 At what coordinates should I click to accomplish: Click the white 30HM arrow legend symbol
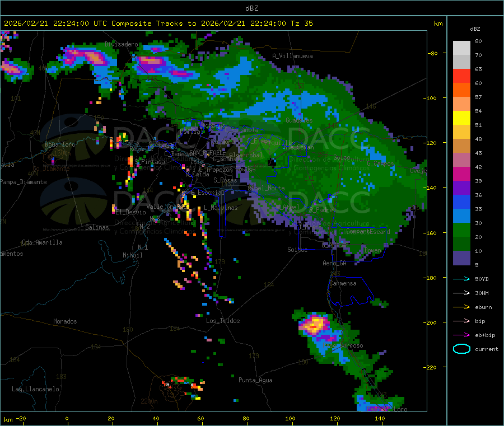click(461, 293)
